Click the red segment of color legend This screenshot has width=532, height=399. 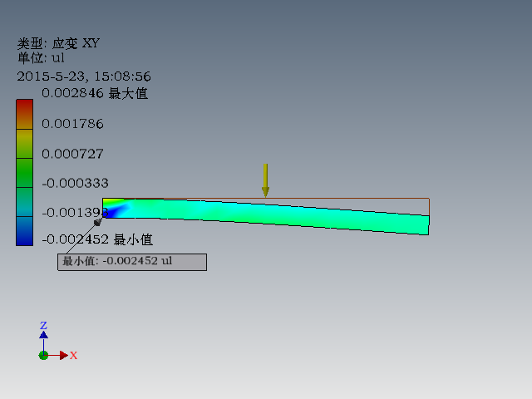pyautogui.click(x=24, y=114)
